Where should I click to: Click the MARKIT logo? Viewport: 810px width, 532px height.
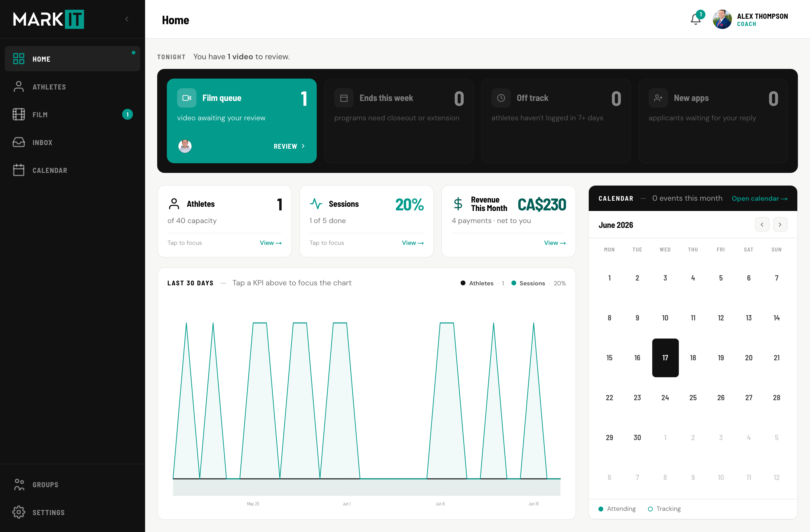(x=48, y=19)
